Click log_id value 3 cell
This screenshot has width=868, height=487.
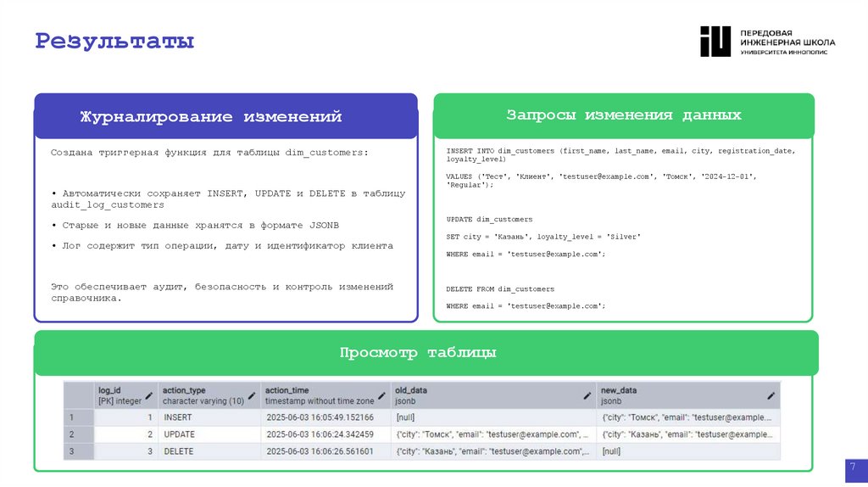(125, 451)
